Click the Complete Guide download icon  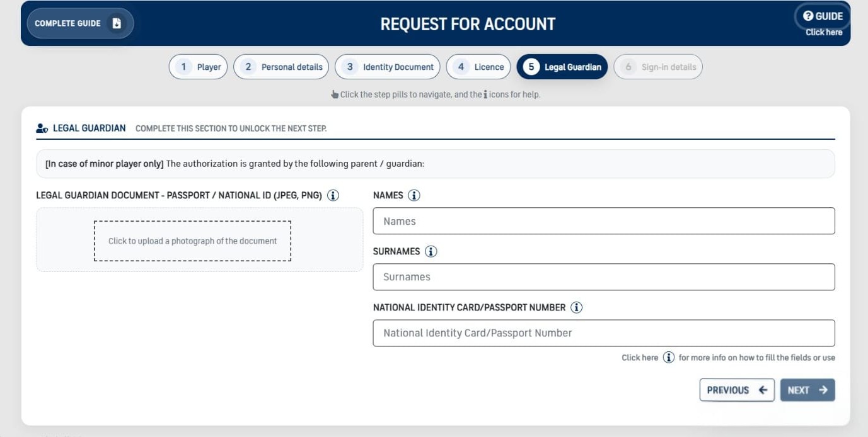tap(117, 23)
